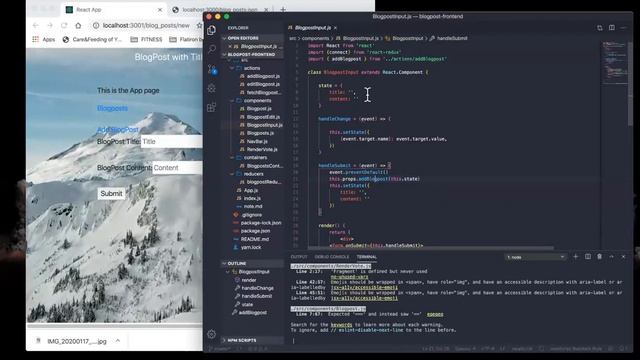Select the terminal instance dropdown "1: node"
This screenshot has height=360, width=640.
536,257
